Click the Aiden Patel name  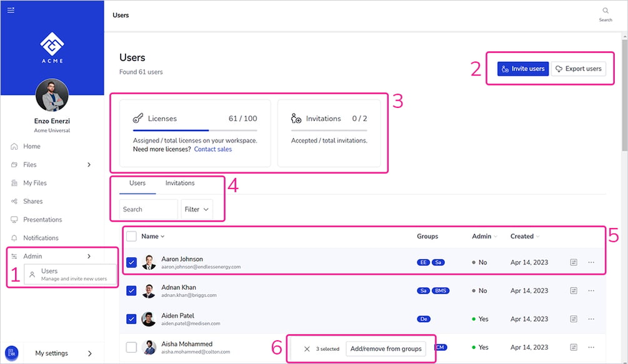(x=178, y=315)
